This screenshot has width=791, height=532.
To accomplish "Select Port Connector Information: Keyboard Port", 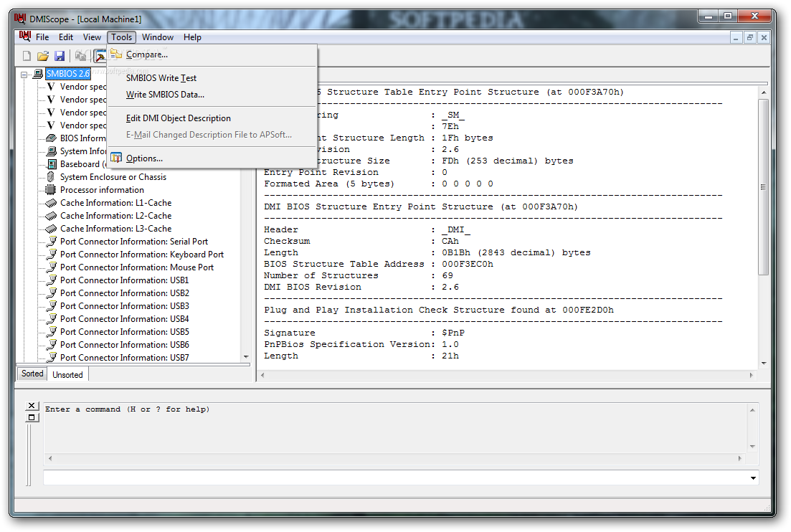I will pos(142,255).
